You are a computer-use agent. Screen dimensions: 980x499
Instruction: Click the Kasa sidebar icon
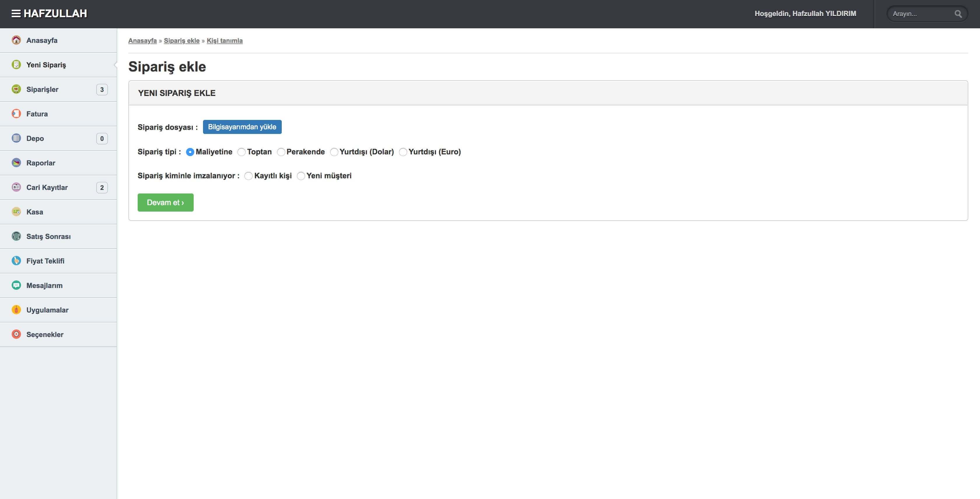[x=16, y=212]
